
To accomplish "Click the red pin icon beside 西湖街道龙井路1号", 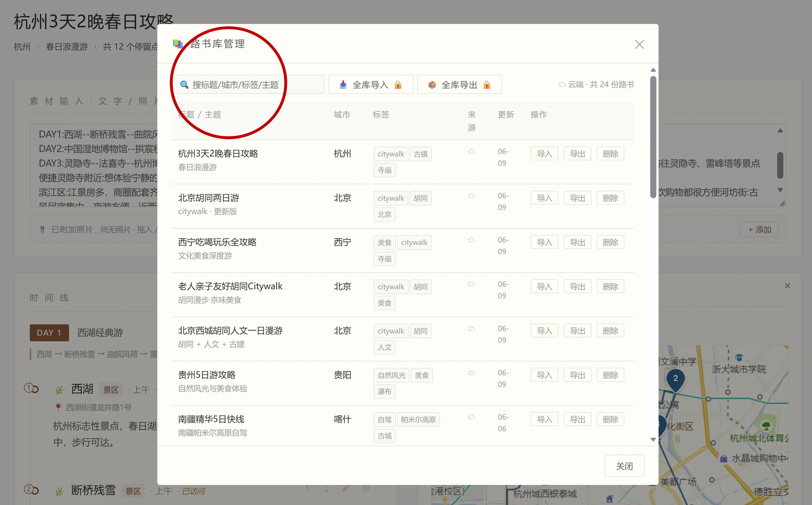I will point(58,407).
